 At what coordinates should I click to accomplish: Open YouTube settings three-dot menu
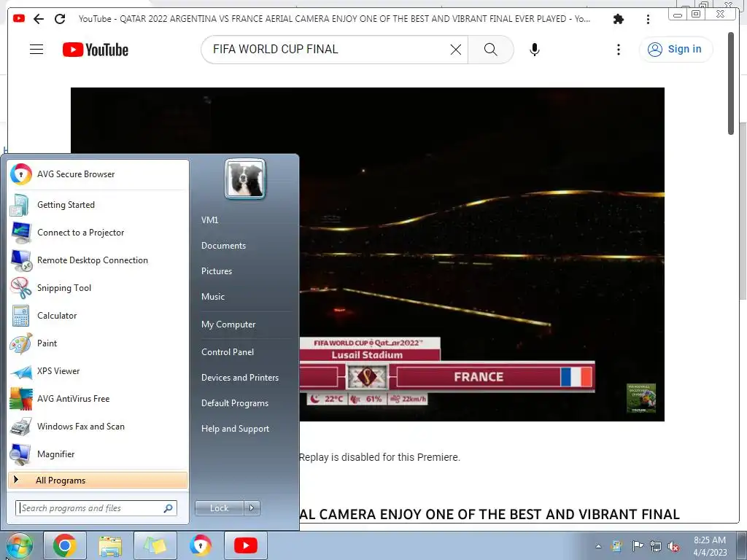pyautogui.click(x=619, y=50)
